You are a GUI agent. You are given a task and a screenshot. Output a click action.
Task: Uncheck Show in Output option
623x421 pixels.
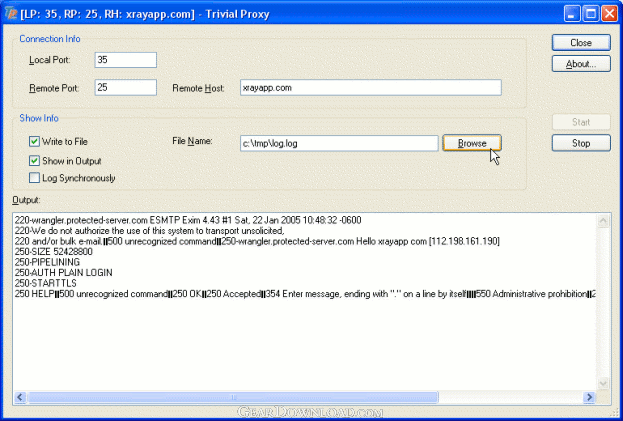34,160
